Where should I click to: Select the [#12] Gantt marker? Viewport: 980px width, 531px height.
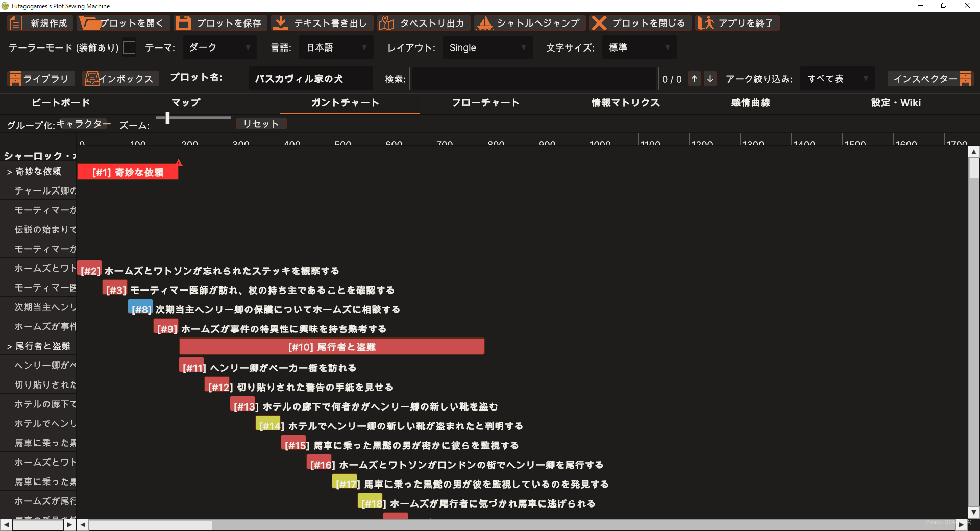pyautogui.click(x=217, y=385)
